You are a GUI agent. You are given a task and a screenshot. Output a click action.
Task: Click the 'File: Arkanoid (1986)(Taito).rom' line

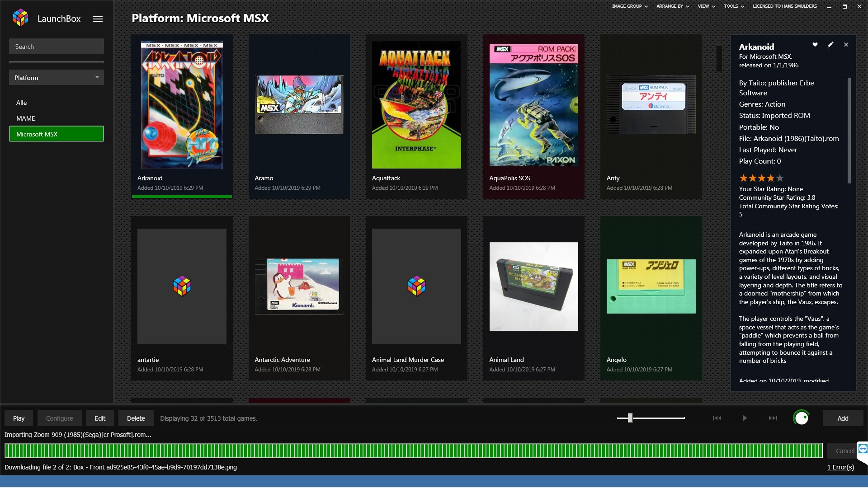pyautogui.click(x=788, y=138)
